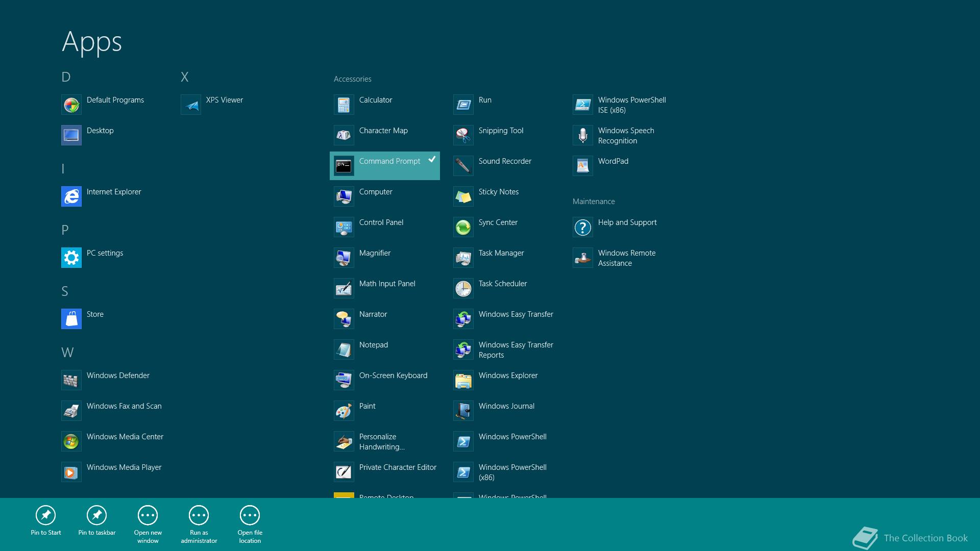
Task: Open Windows Defender icon
Action: click(71, 380)
